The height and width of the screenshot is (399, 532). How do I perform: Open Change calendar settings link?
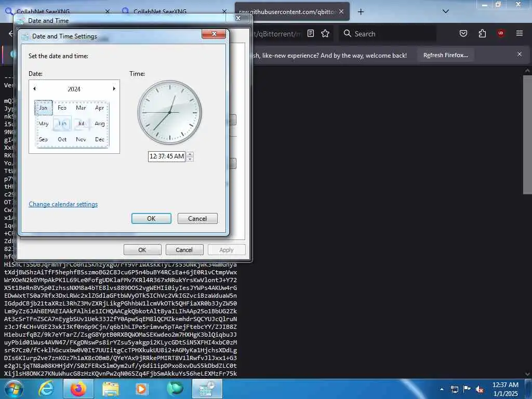(63, 204)
